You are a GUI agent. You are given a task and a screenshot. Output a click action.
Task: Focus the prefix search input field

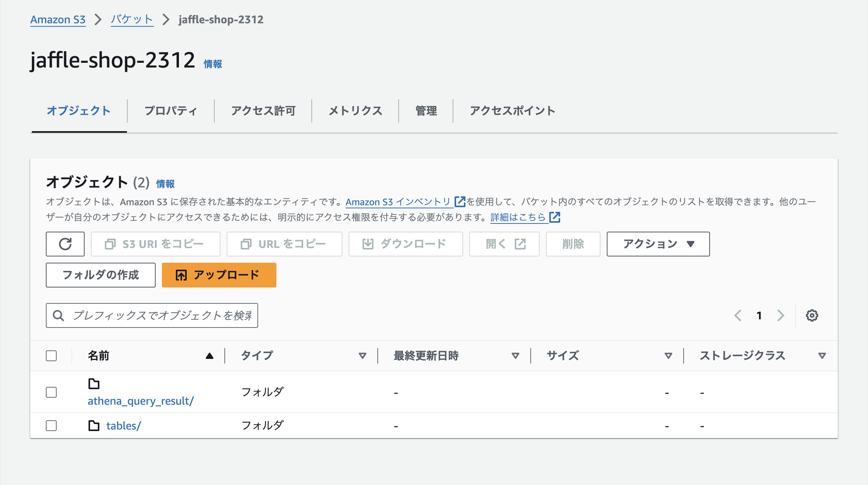coord(152,315)
